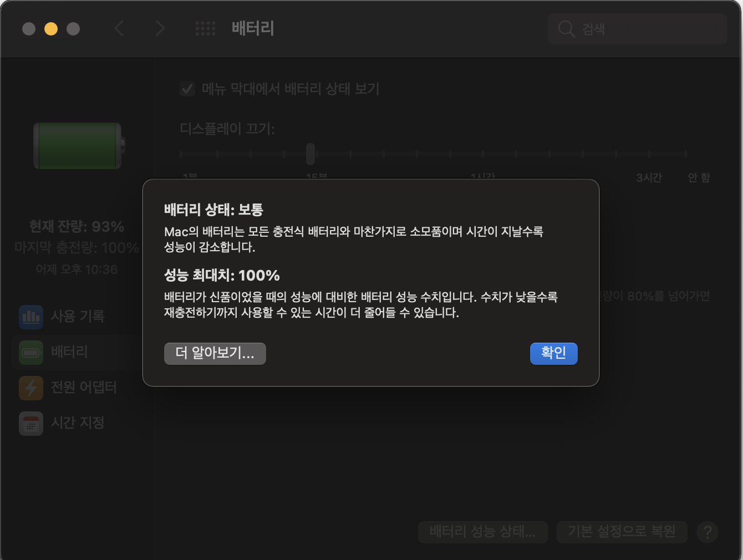The height and width of the screenshot is (560, 743).
Task: Open the Schedule calendar icon
Action: [31, 423]
